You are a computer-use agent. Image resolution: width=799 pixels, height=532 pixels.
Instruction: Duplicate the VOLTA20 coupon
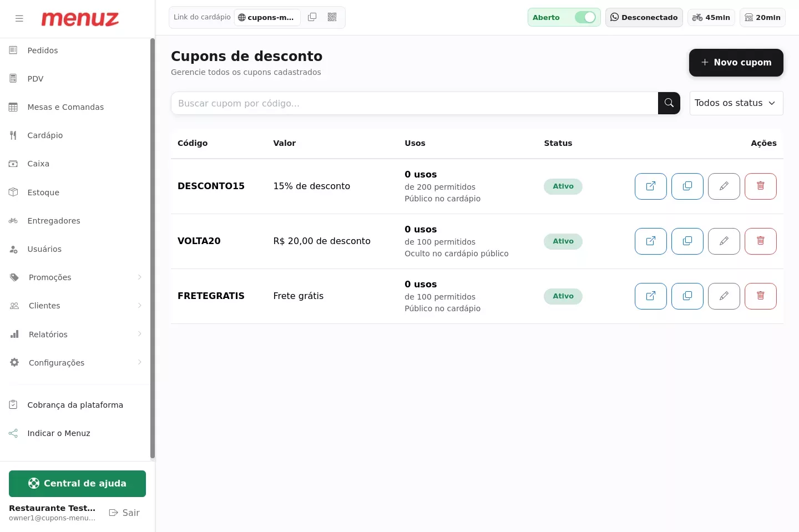pos(687,241)
